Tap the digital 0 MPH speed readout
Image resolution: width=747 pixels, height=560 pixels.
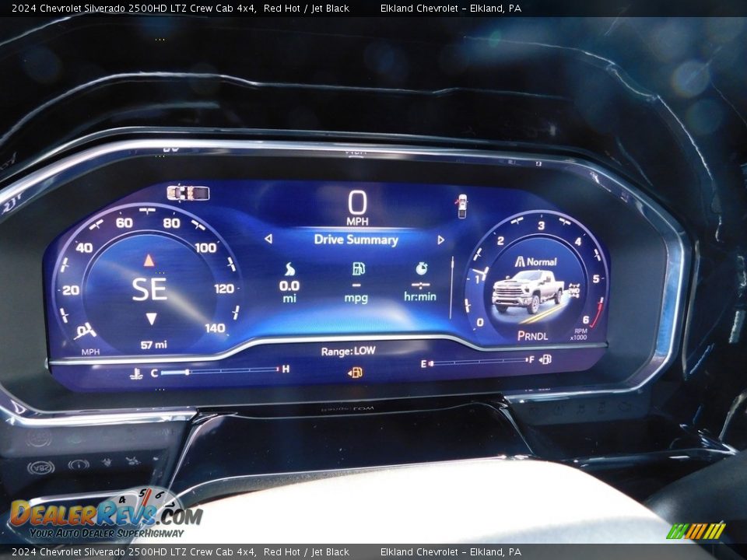[x=357, y=208]
